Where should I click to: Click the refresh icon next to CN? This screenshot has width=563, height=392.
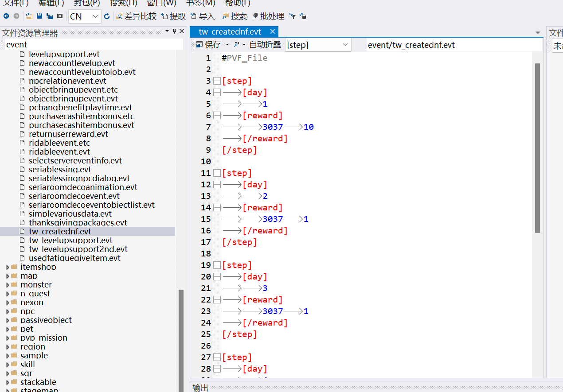click(x=107, y=16)
